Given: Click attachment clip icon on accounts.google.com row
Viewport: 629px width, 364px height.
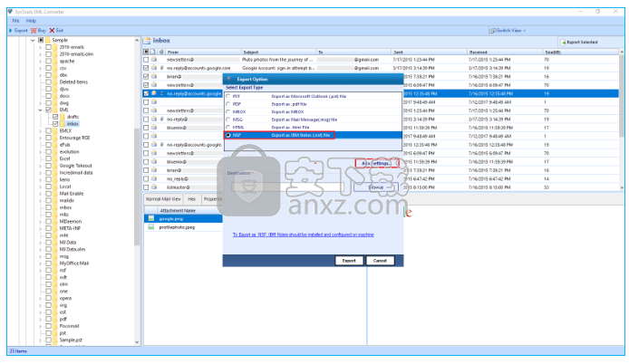Looking at the screenshot, I should tap(161, 68).
